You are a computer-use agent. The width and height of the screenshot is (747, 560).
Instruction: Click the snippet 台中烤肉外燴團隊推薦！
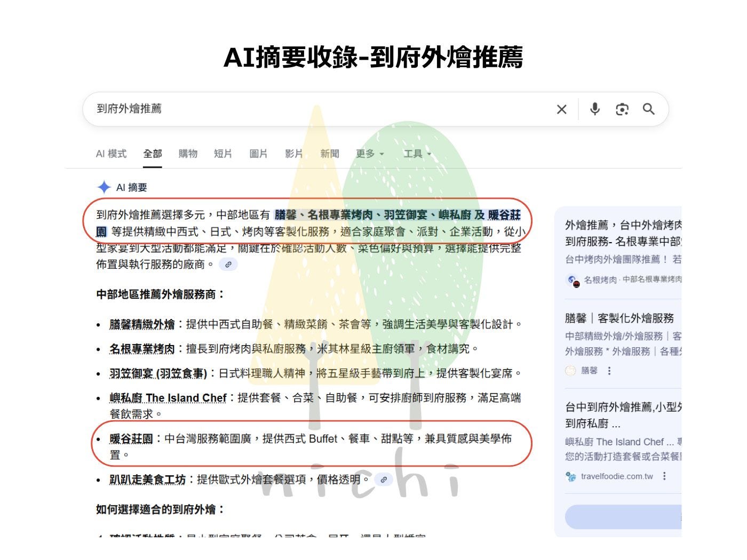point(617,260)
